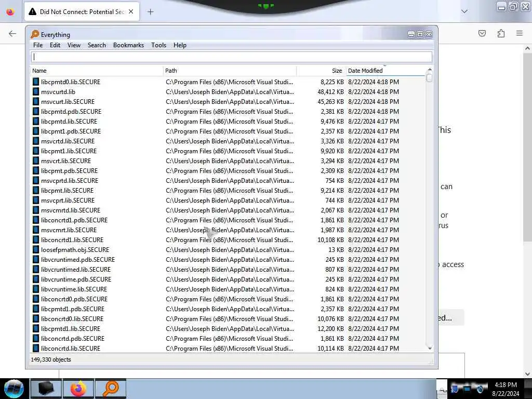Sort results by the Name column header
532x399 pixels.
point(97,71)
